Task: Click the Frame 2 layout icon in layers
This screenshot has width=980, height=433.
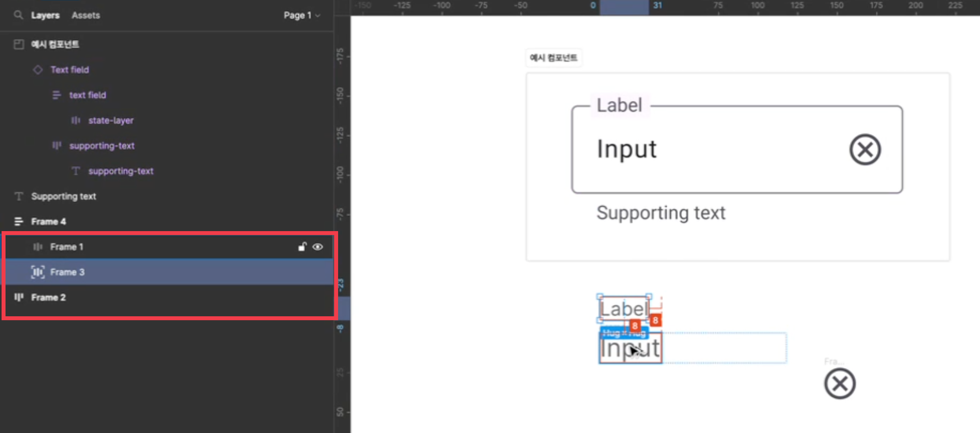Action: (19, 297)
